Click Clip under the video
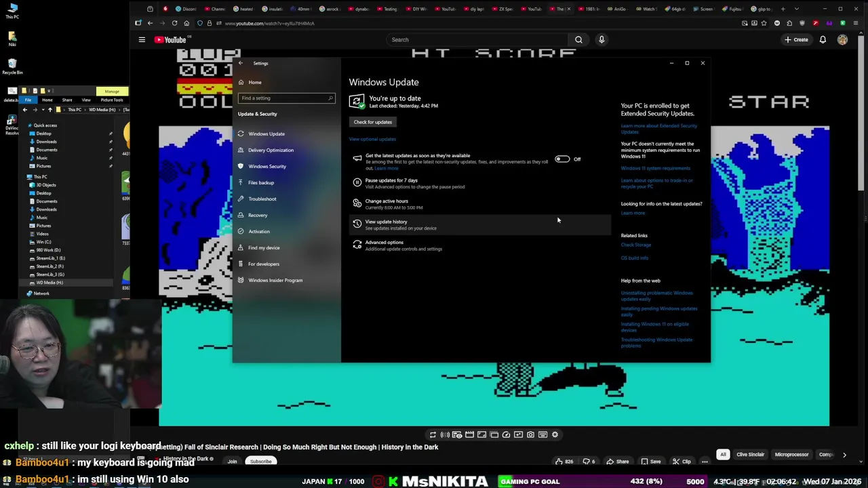This screenshot has height=488, width=868. pyautogui.click(x=682, y=462)
